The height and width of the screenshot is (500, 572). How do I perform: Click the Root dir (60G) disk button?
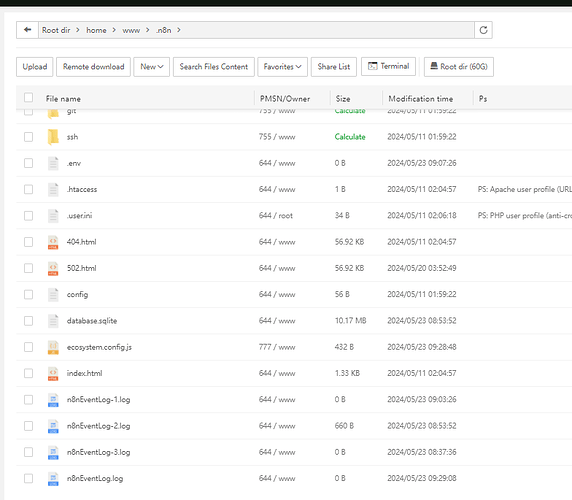[459, 67]
